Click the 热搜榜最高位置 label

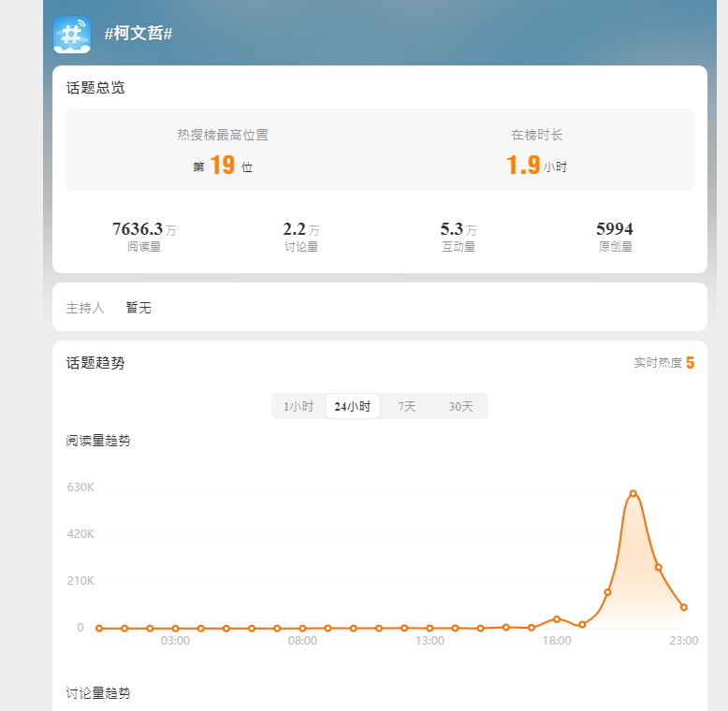[223, 135]
